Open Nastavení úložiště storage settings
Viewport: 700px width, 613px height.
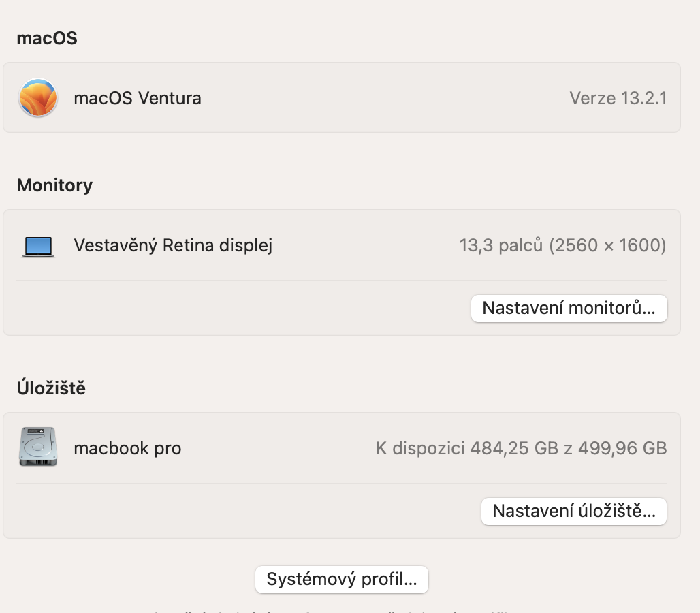point(573,512)
